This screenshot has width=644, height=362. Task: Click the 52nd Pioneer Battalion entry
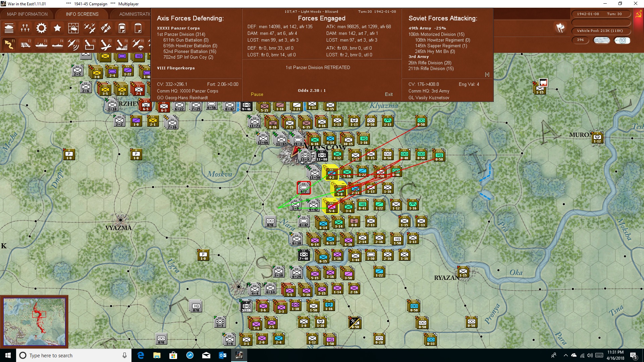pos(190,51)
